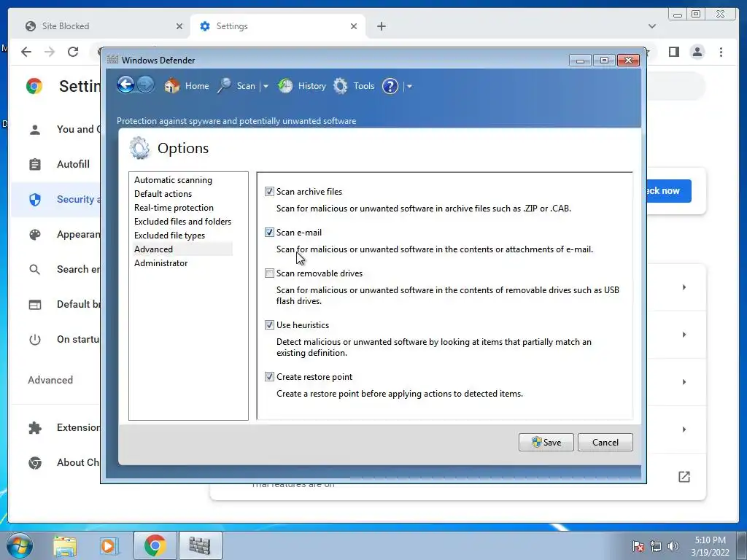Image resolution: width=747 pixels, height=560 pixels.
Task: Go back in Windows Defender
Action: [x=125, y=85]
